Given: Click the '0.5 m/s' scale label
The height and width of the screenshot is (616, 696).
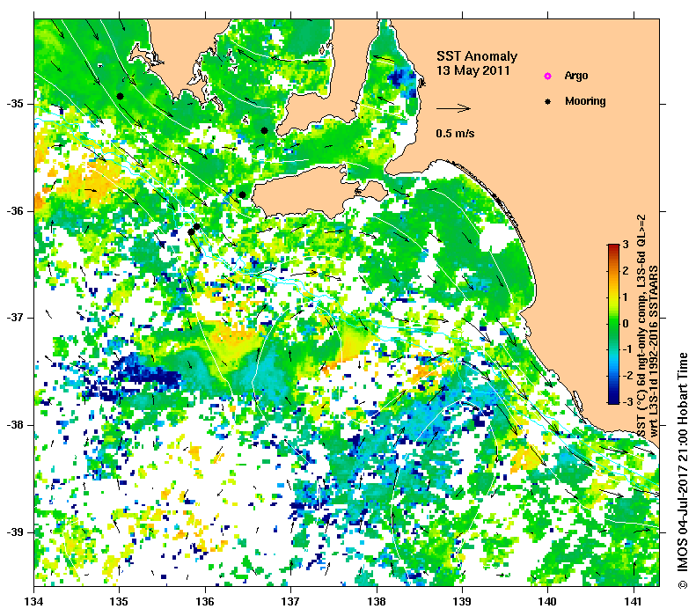Looking at the screenshot, I should click(x=455, y=133).
